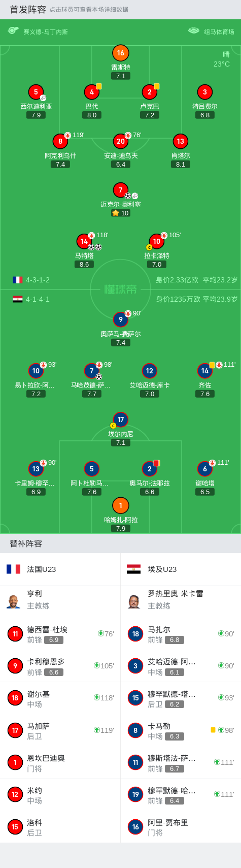Open 齐佐 number 14 player icon
Image resolution: width=241 pixels, height=868 pixels.
(x=205, y=371)
